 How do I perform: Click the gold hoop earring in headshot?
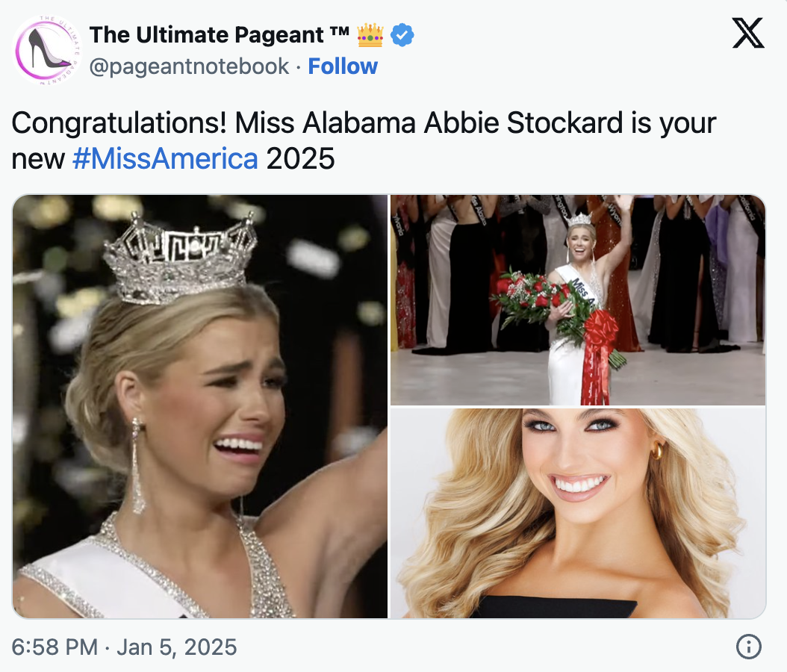pyautogui.click(x=659, y=449)
